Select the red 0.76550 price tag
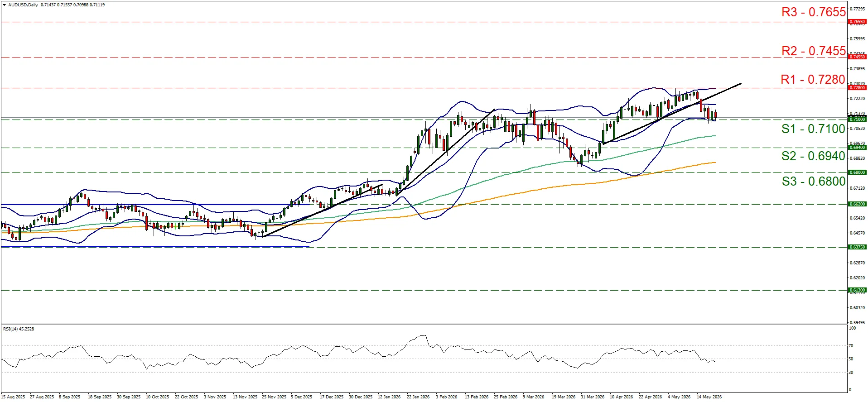Screen dimensions: 868x402 tap(857, 22)
